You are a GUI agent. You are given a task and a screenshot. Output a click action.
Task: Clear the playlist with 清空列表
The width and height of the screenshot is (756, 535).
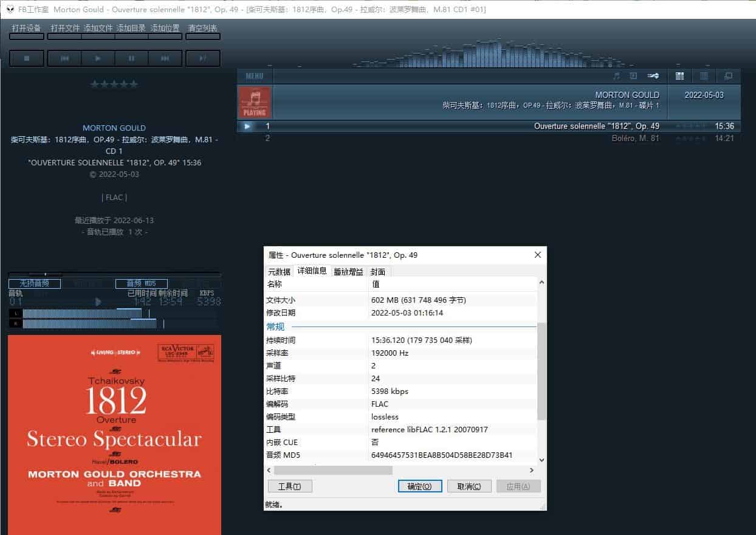(203, 31)
